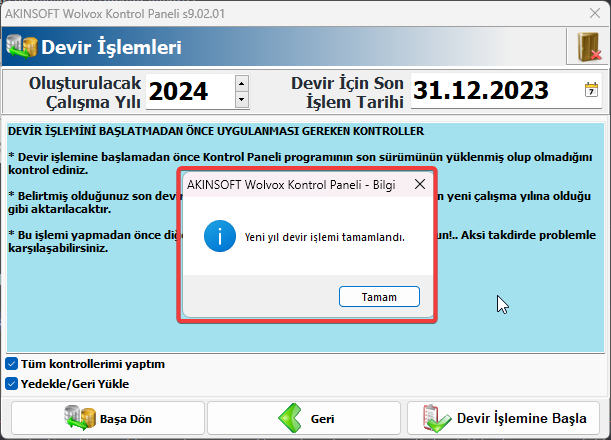Close the Wolvox Kontrol Paneli window

coord(595,13)
